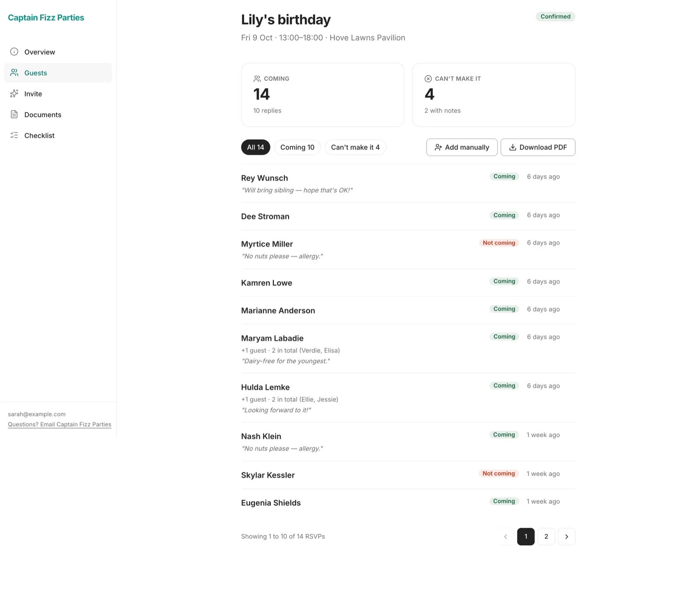Click the Not coming badge for Myrtice Miller
This screenshot has height=596, width=700.
tap(499, 243)
